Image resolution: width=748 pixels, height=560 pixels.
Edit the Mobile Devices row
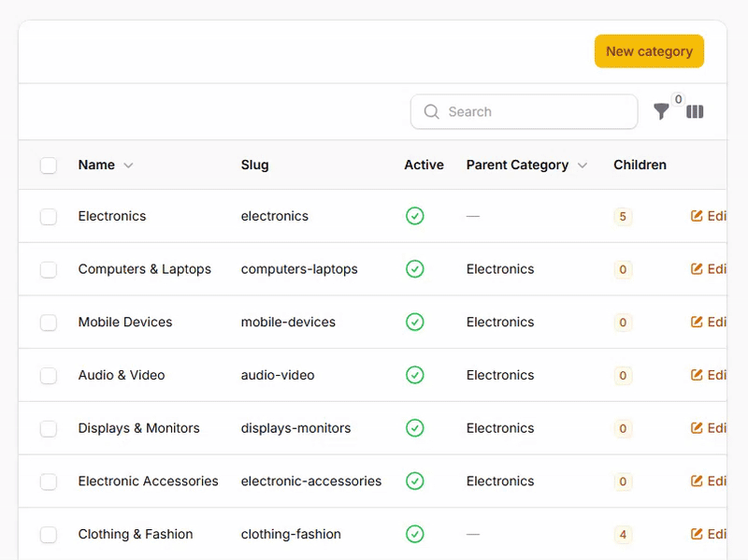709,322
